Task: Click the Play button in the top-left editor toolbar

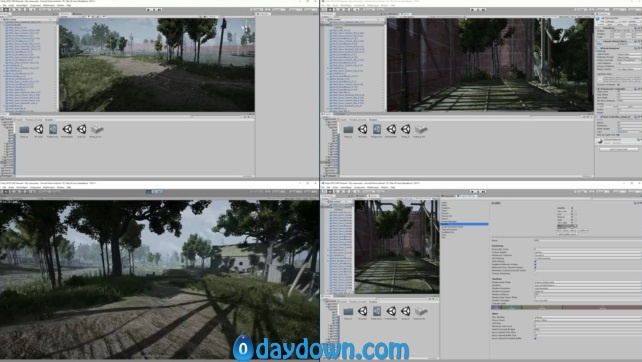Action: (148, 9)
